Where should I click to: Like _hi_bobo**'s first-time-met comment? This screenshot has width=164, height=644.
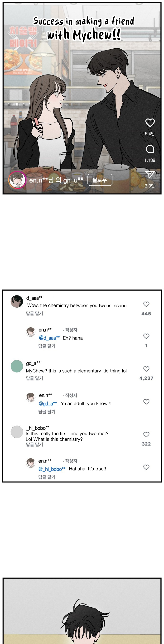tap(146, 435)
